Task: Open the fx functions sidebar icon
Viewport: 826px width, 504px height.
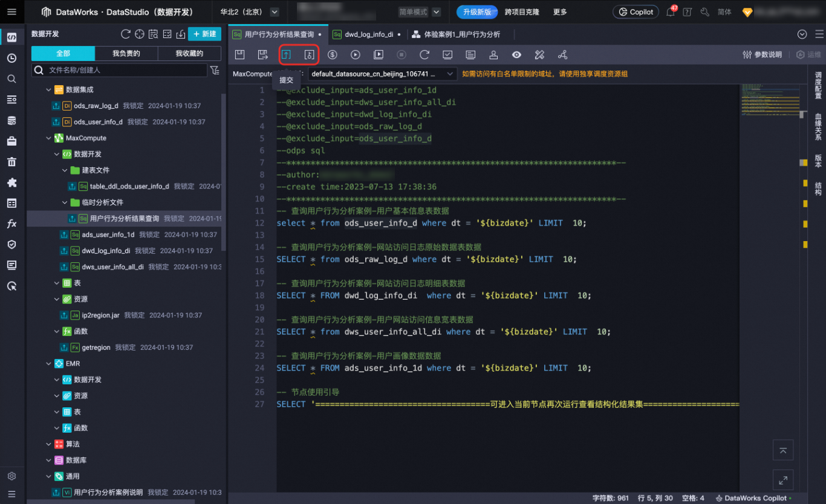Action: click(11, 224)
